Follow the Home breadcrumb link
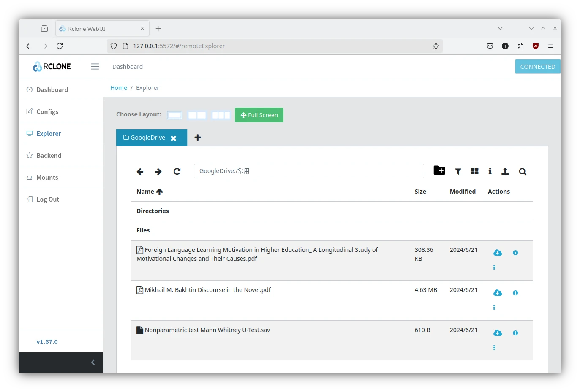Screen dimensions: 580x392 pyautogui.click(x=119, y=88)
